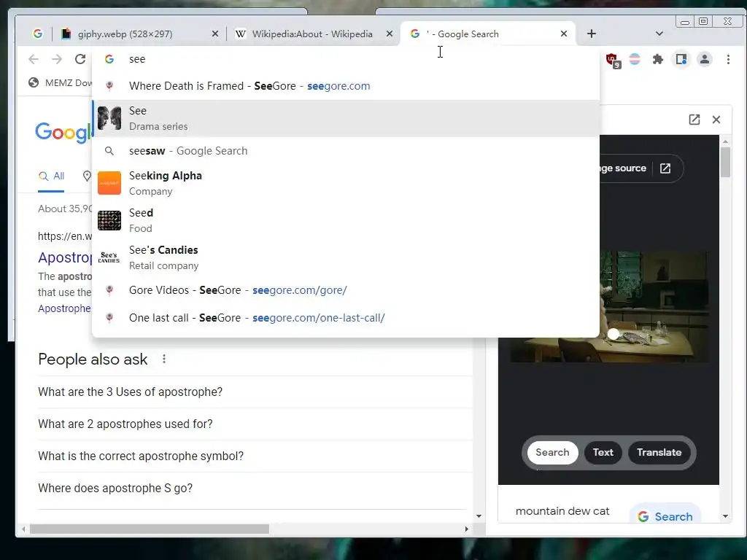Select the Search mode in Lens
This screenshot has height=560, width=747.
pos(552,452)
